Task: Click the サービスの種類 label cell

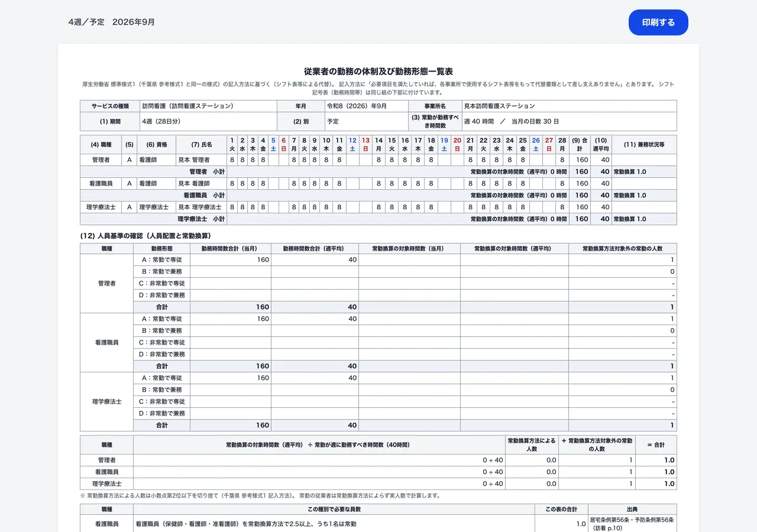Action: (110, 106)
